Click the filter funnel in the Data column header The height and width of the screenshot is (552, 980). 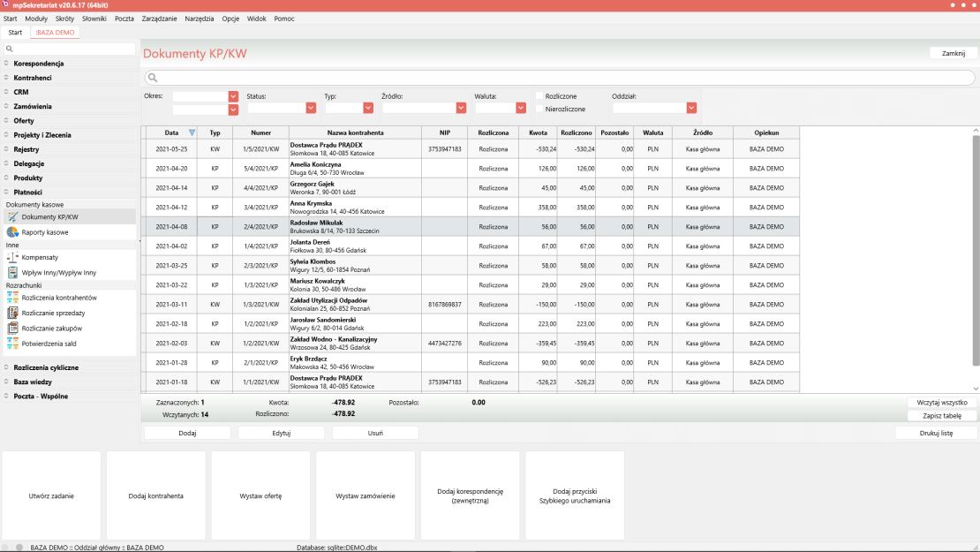[192, 132]
